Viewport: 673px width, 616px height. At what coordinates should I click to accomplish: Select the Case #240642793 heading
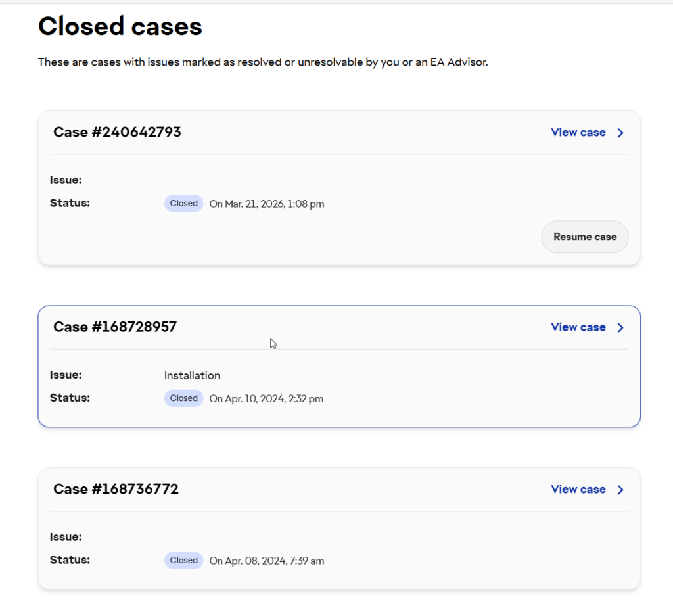click(117, 132)
